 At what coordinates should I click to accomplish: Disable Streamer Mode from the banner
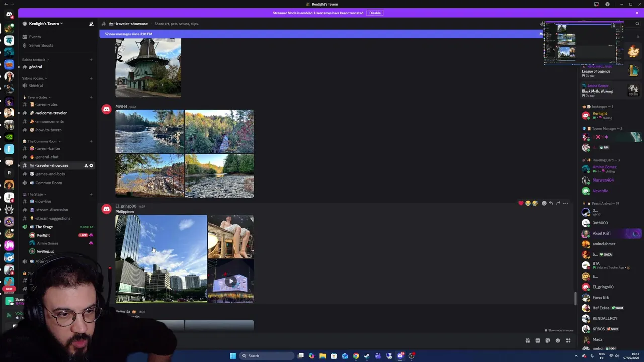[375, 13]
